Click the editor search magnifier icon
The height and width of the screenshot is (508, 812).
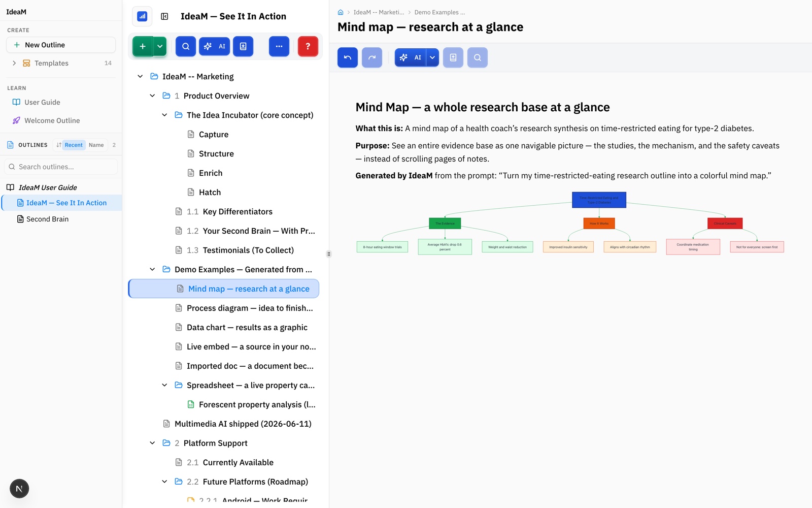[478, 57]
